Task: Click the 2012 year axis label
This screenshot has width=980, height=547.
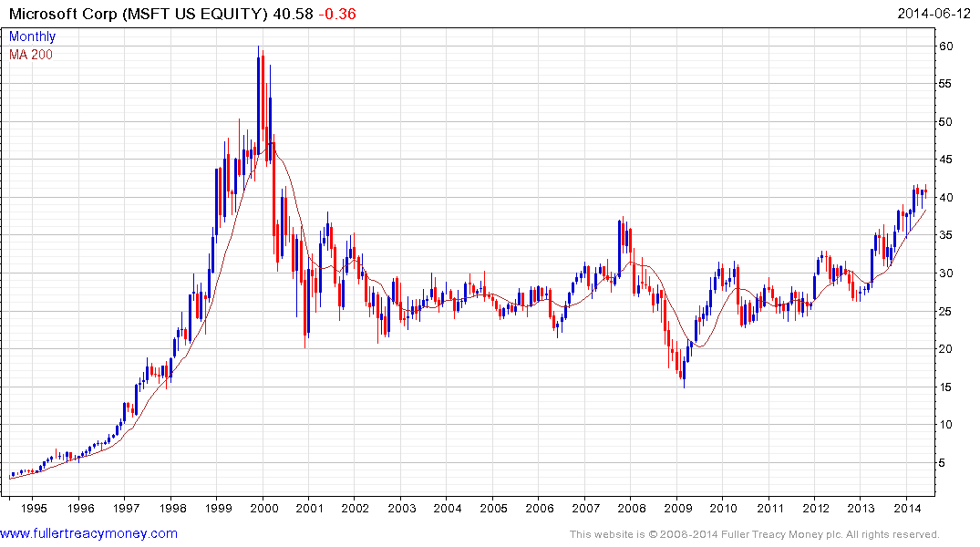Action: point(816,508)
